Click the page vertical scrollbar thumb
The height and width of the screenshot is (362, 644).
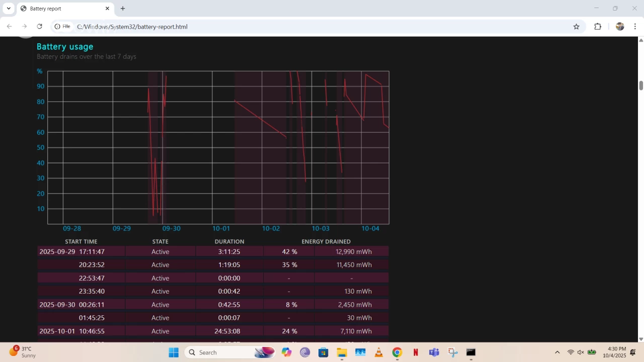click(x=641, y=85)
